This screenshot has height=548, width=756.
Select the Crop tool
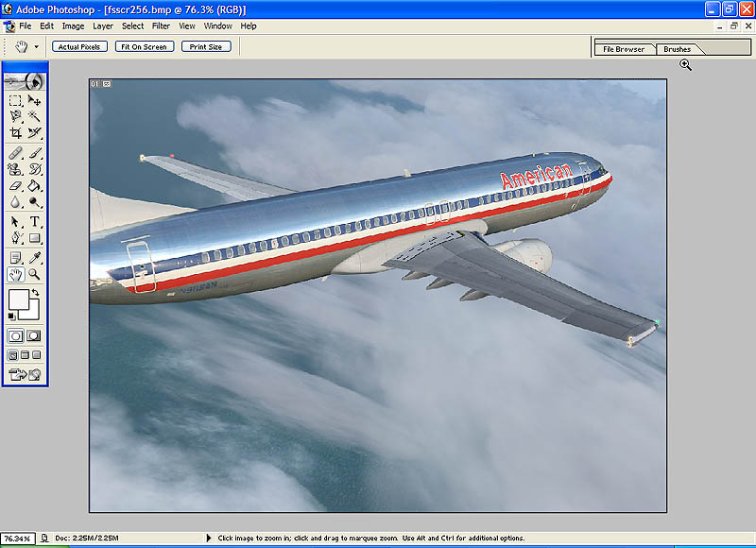coord(15,133)
